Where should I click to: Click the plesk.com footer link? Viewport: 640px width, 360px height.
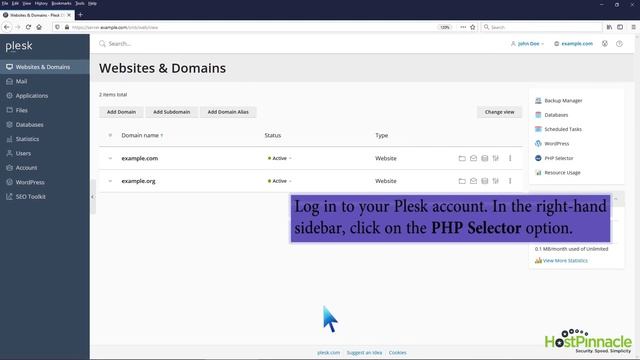pos(328,353)
